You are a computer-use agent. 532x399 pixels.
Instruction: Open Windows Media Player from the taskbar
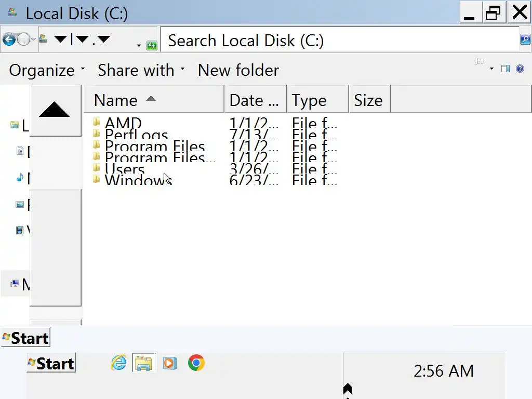point(169,363)
